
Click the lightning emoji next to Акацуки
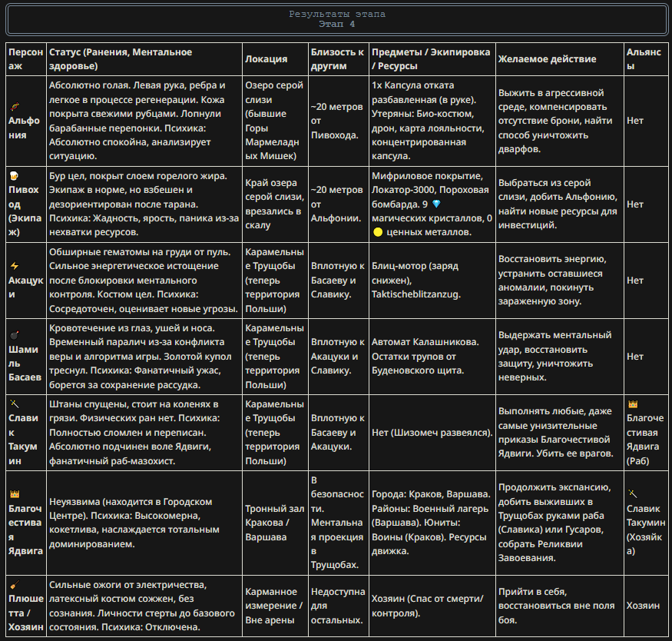[15, 266]
